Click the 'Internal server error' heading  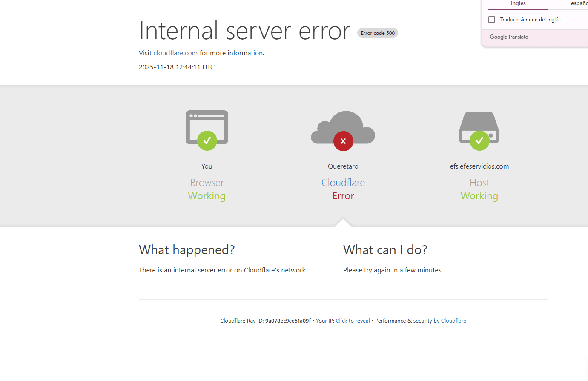[244, 31]
